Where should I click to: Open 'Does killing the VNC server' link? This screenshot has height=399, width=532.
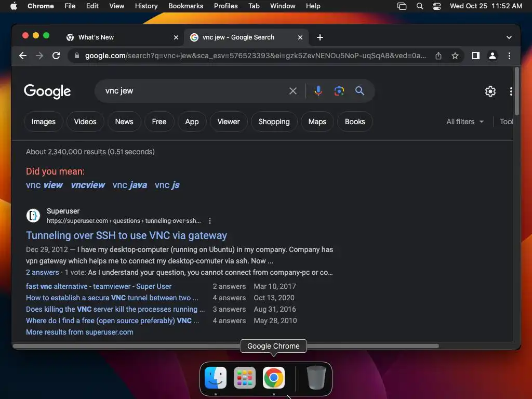tap(115, 310)
